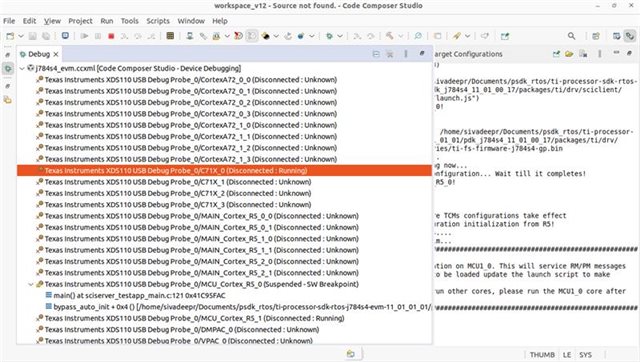Open the File menu
Image resolution: width=640 pixels, height=362 pixels.
tap(9, 21)
